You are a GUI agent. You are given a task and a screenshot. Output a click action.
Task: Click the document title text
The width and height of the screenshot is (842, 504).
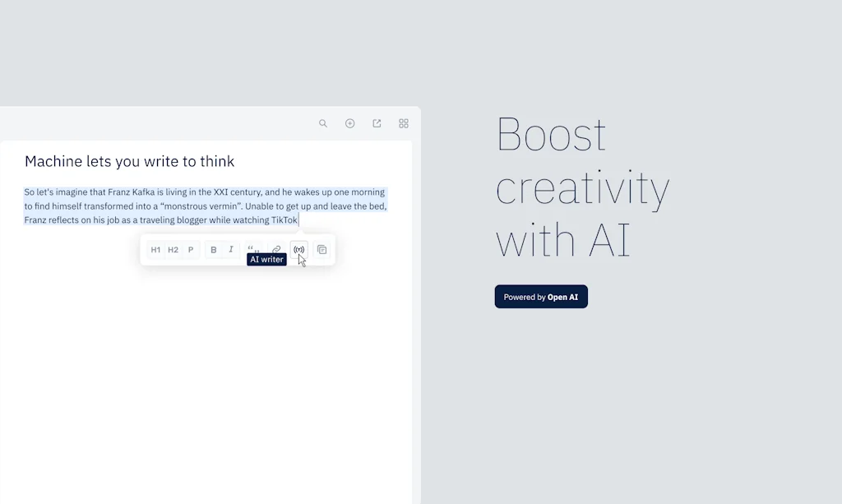(129, 161)
